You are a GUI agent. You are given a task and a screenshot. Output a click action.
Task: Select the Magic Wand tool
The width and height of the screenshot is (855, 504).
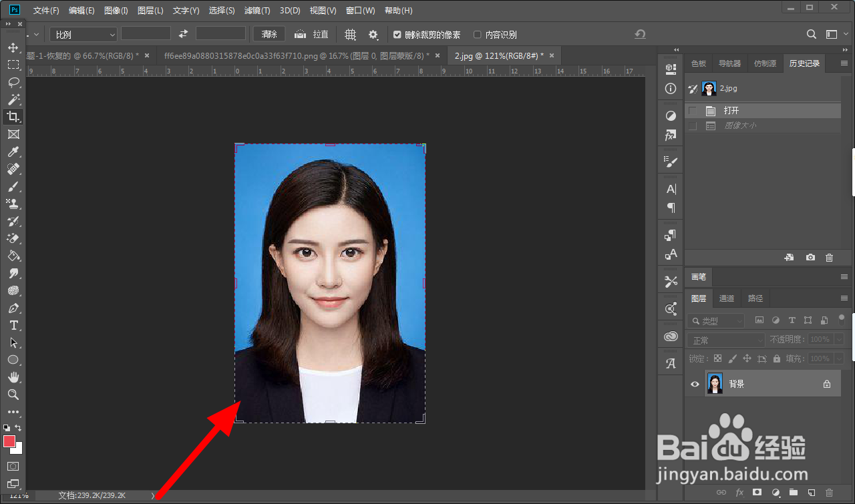pyautogui.click(x=13, y=99)
